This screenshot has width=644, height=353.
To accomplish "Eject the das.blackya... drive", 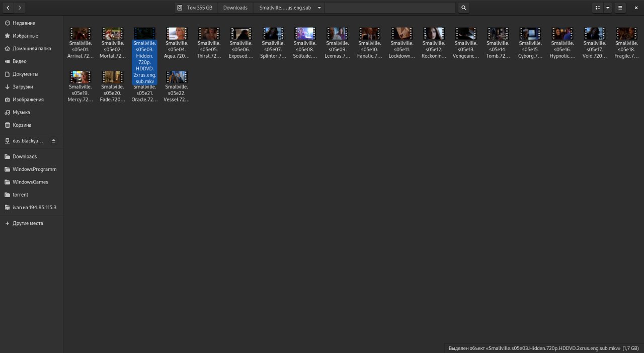I will (54, 141).
